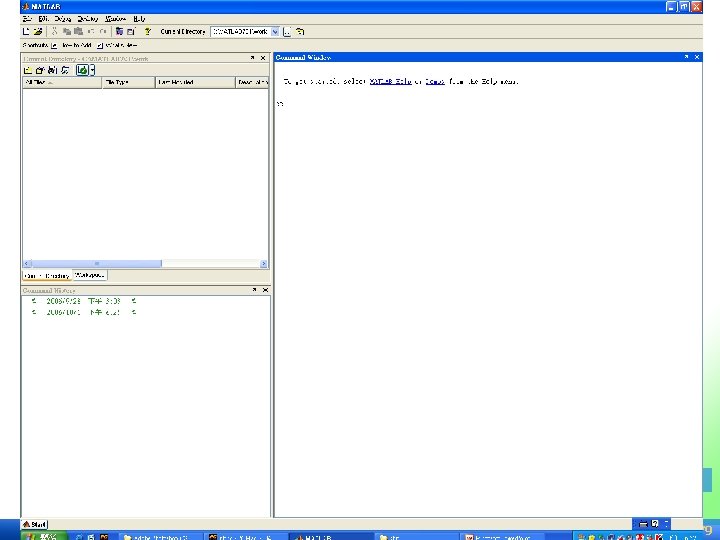The width and height of the screenshot is (720, 540).
Task: Open the Window menu
Action: coord(115,19)
